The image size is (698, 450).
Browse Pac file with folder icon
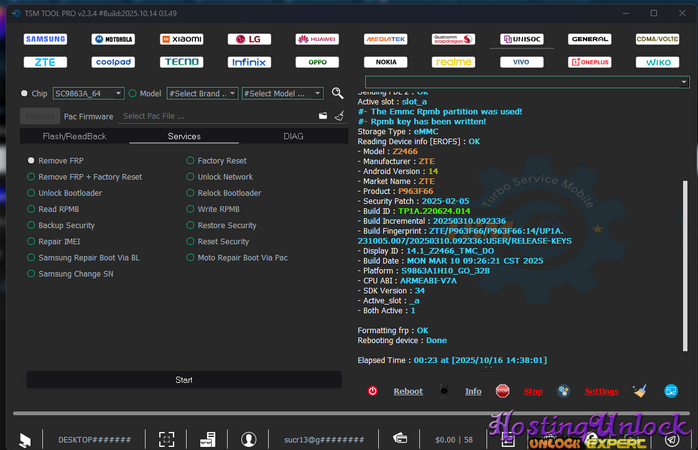[x=323, y=116]
